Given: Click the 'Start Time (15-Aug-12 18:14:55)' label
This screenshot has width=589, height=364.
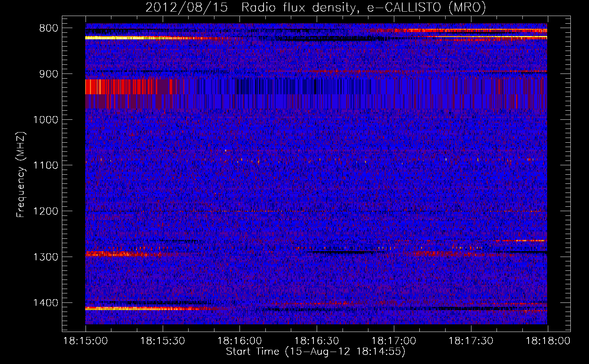Looking at the screenshot, I should point(316,352).
